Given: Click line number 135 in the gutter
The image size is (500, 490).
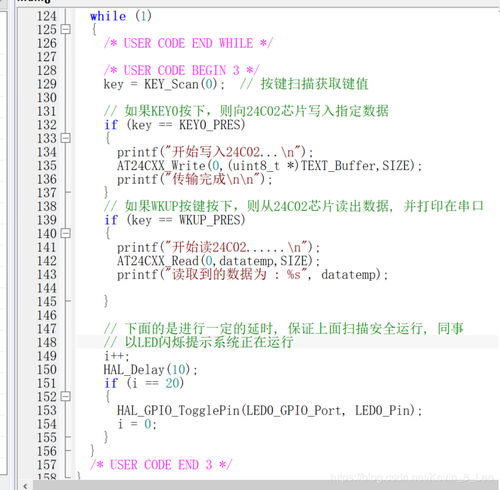Looking at the screenshot, I should point(46,166).
